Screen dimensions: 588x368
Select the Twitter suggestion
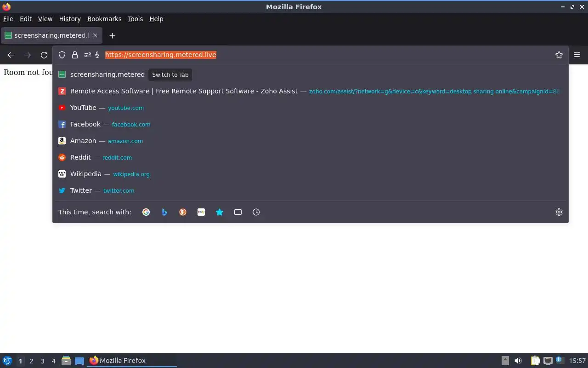(x=311, y=190)
